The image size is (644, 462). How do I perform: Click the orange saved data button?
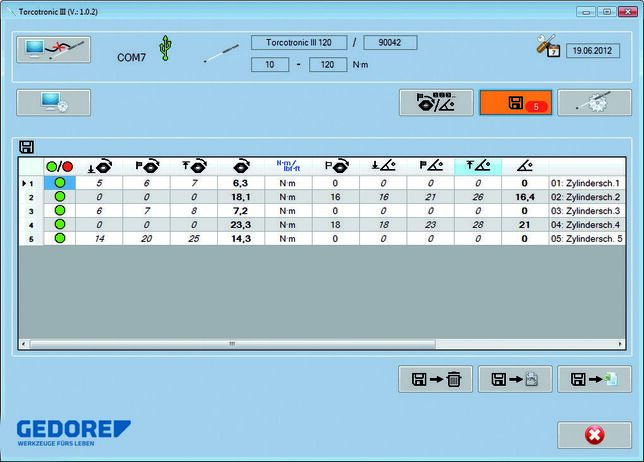514,103
